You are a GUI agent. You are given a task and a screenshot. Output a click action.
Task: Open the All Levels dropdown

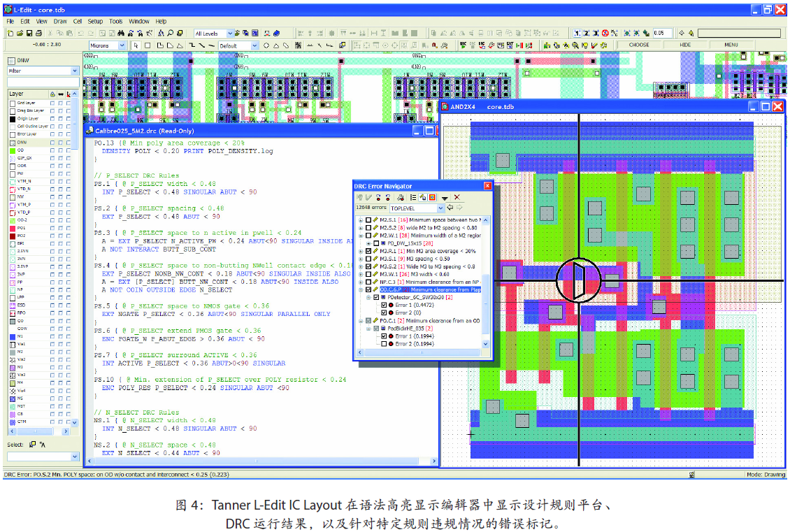pos(230,33)
